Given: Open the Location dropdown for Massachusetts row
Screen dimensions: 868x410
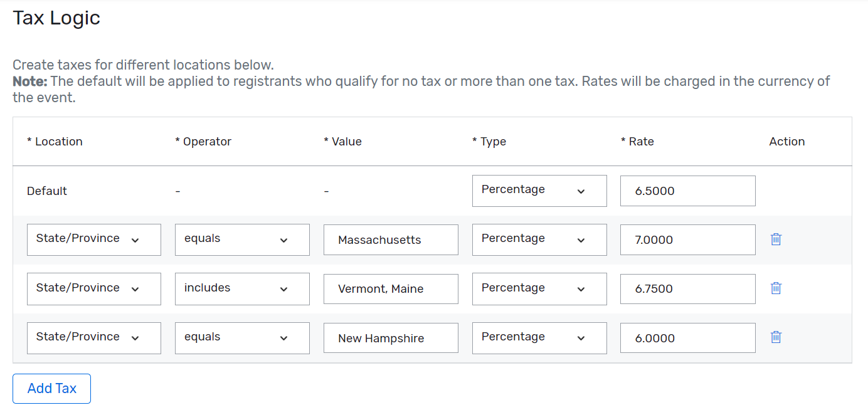Looking at the screenshot, I should 93,239.
